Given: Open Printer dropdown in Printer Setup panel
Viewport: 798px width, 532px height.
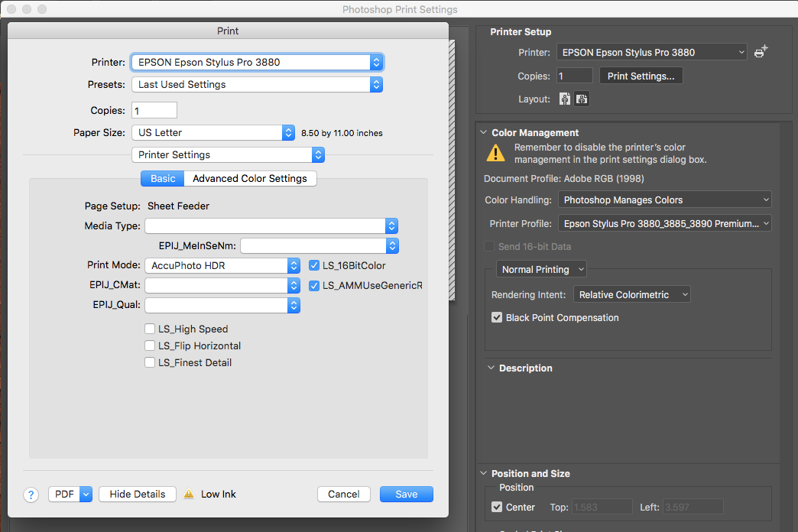Looking at the screenshot, I should (651, 52).
